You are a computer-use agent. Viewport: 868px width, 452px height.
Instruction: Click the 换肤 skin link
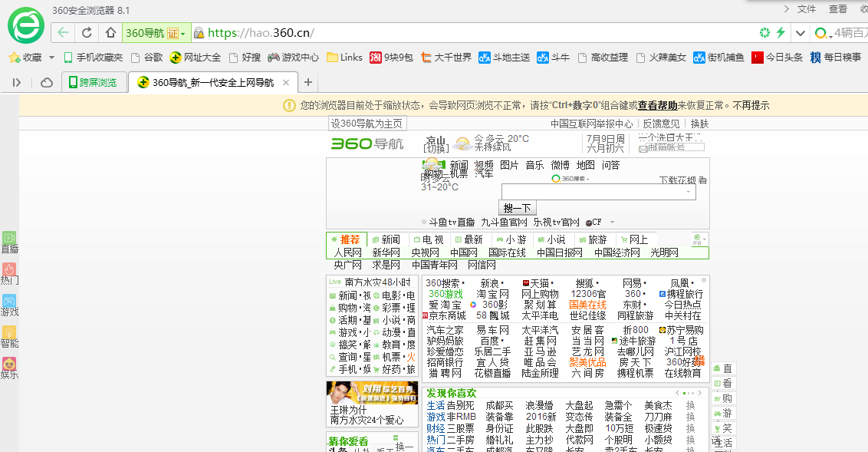coord(700,124)
